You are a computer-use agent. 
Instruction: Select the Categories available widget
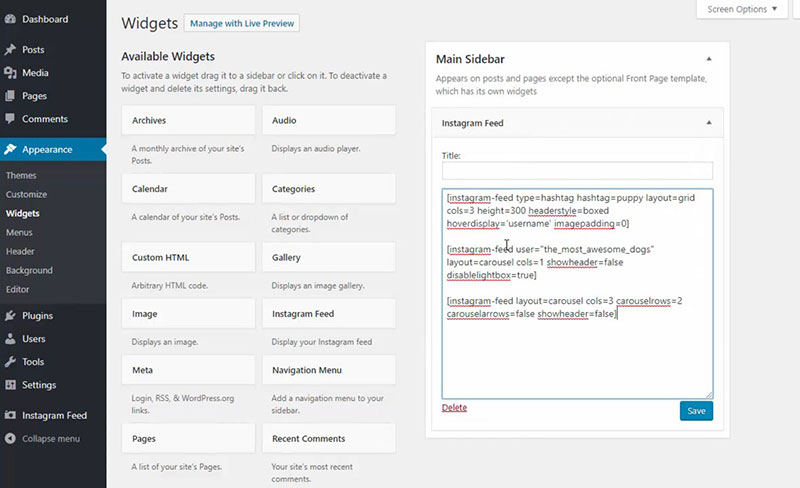[x=329, y=189]
